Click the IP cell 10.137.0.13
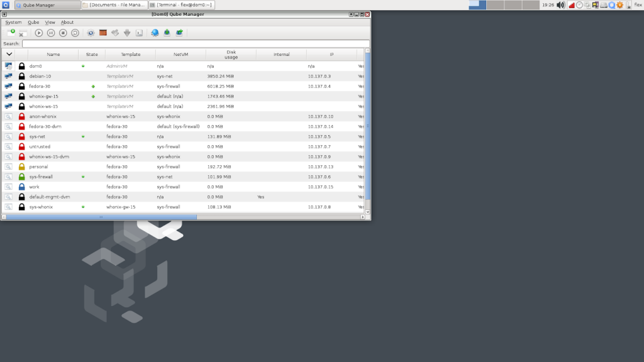This screenshot has height=362, width=644. [x=320, y=167]
